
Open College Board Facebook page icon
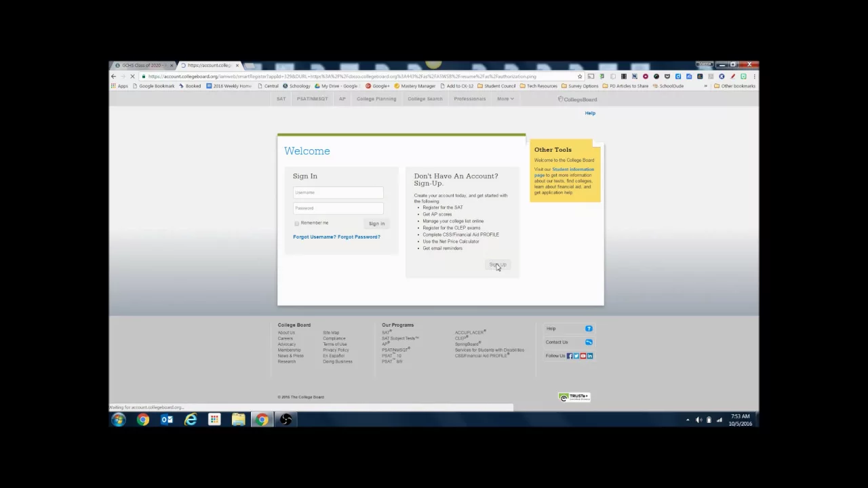570,356
